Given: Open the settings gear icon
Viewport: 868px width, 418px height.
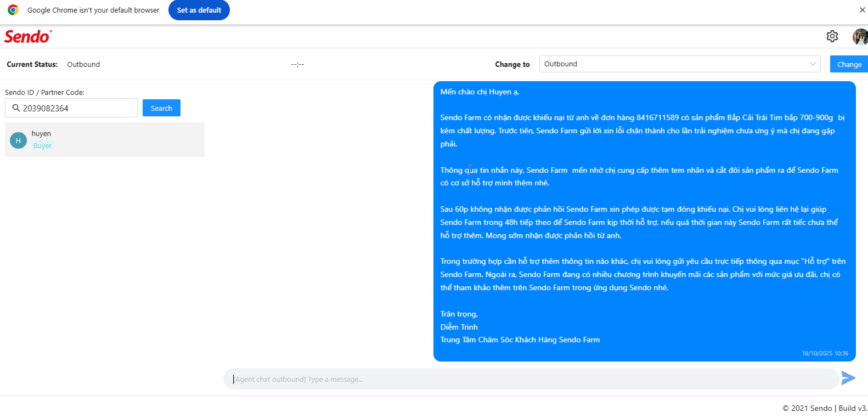Looking at the screenshot, I should click(x=832, y=36).
